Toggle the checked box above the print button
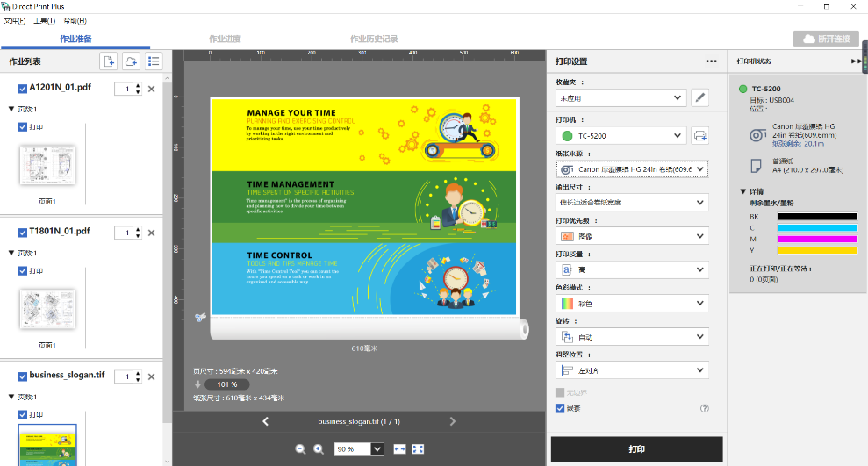The height and width of the screenshot is (466, 868). [560, 408]
